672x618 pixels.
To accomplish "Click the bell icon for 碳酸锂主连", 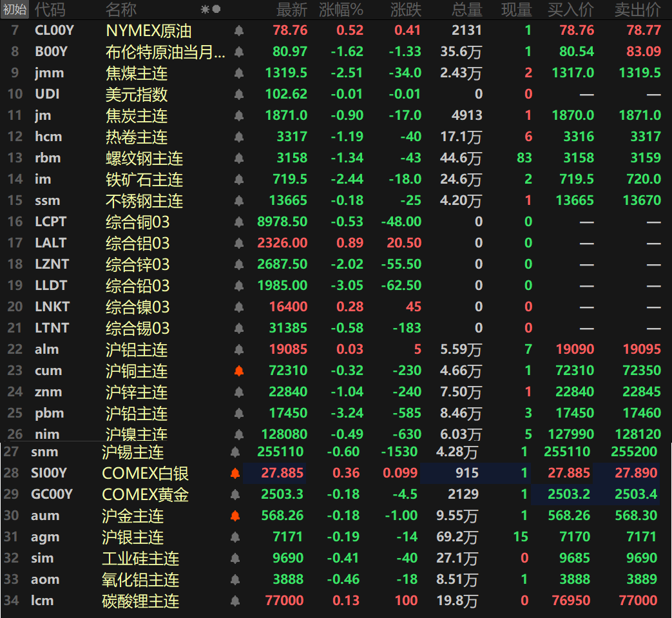I will point(235,601).
